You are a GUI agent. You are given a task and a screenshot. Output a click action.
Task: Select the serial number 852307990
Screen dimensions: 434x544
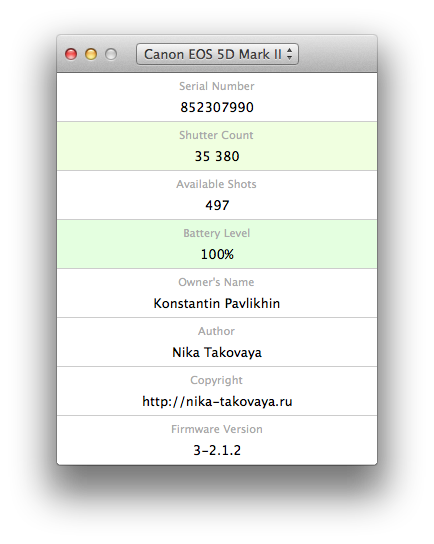pos(217,107)
